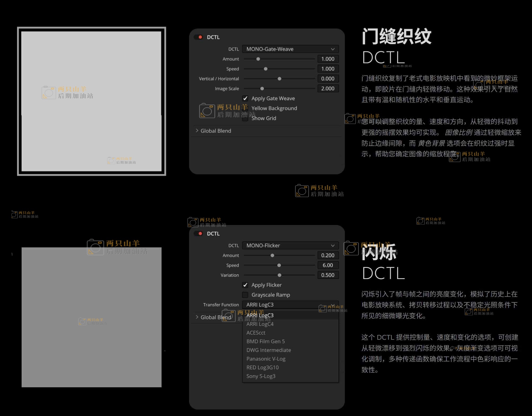Viewport: 532px width, 416px height.
Task: Open the MONO-Flicker DCTL dropdown
Action: point(290,245)
